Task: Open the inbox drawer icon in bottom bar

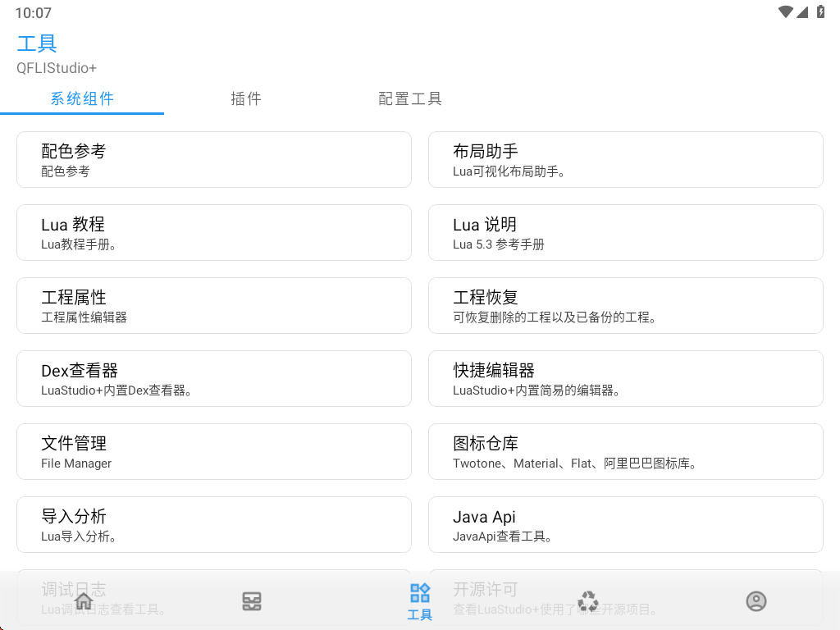Action: (x=252, y=601)
